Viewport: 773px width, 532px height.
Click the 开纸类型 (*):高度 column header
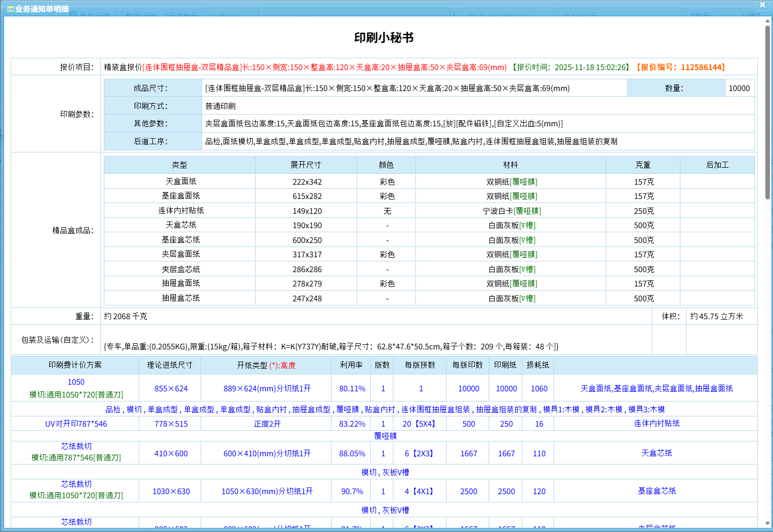(x=266, y=365)
